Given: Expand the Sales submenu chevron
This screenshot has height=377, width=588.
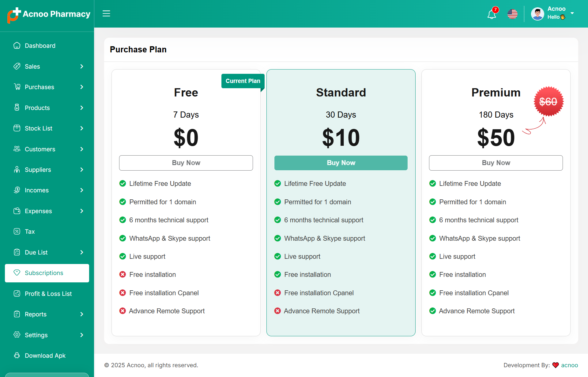Looking at the screenshot, I should click(x=81, y=66).
